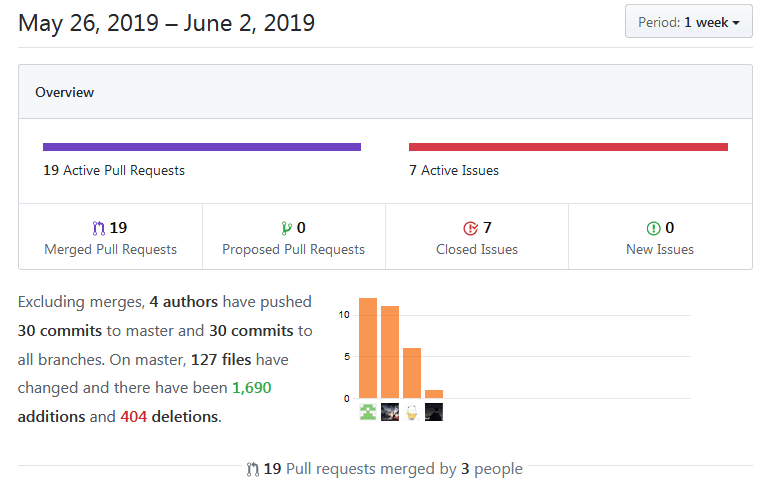This screenshot has width=783, height=481.
Task: Jump to New Issues section
Action: pyautogui.click(x=660, y=249)
